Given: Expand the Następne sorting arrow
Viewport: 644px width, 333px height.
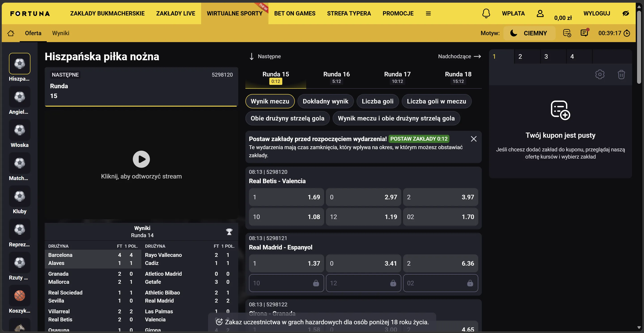Looking at the screenshot, I should tap(251, 56).
